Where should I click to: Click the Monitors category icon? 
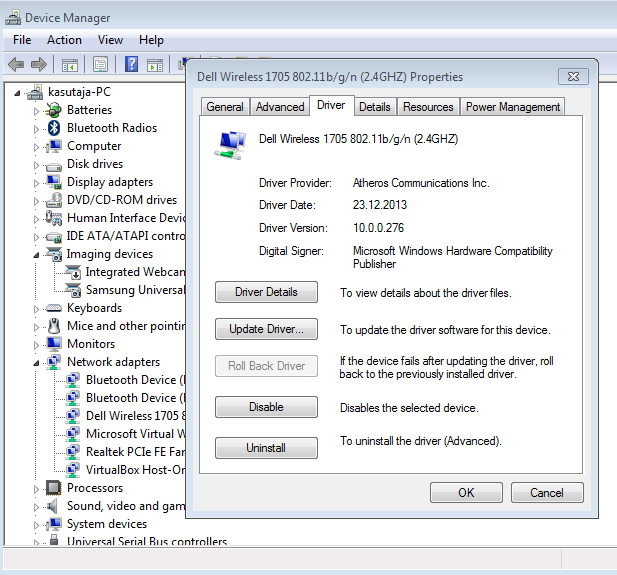pos(54,344)
